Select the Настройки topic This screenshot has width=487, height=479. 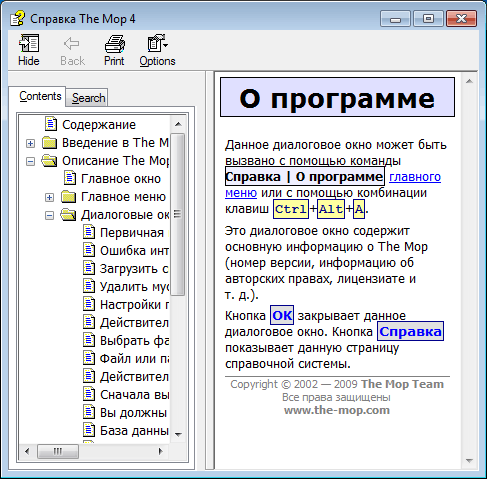134,305
